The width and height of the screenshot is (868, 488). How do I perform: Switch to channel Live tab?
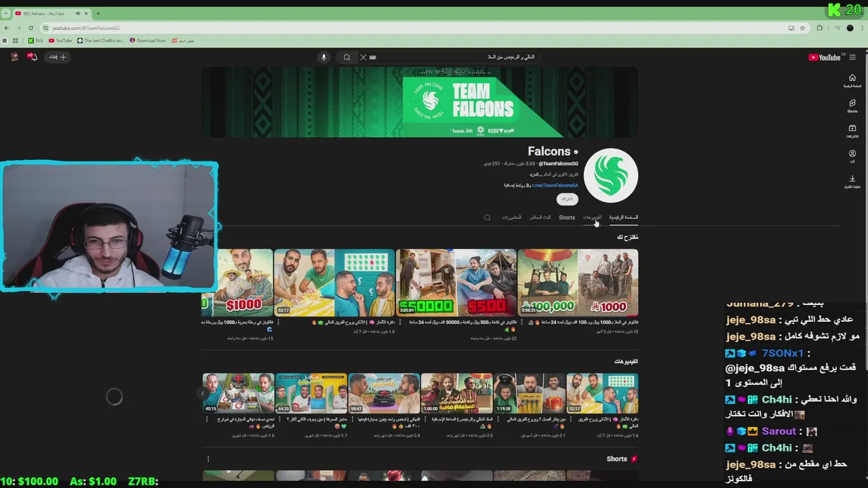click(x=540, y=218)
